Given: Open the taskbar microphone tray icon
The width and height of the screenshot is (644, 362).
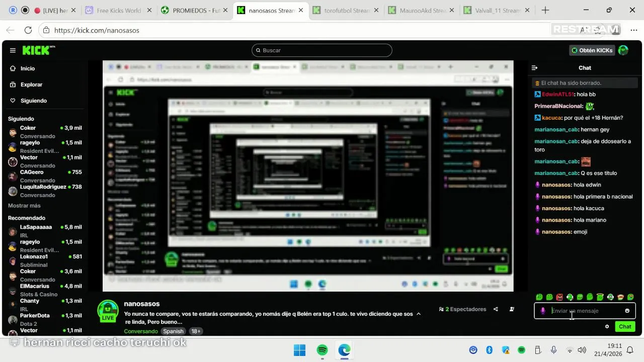Looking at the screenshot, I should (554, 350).
